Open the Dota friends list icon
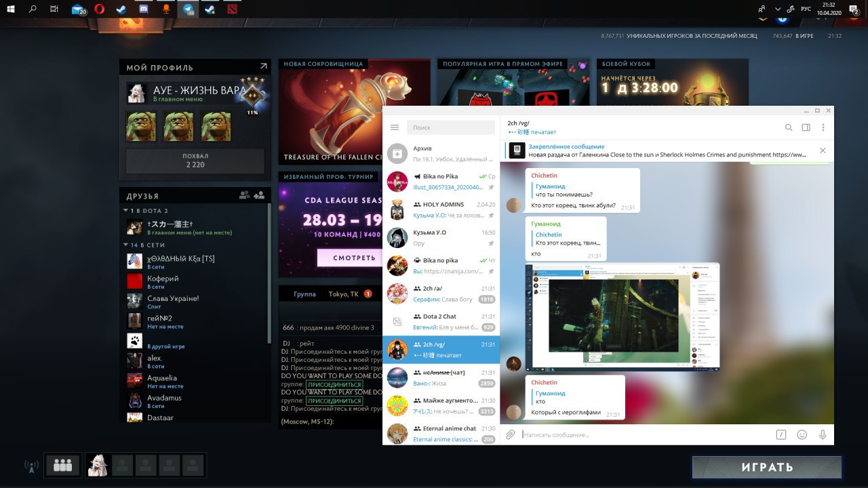This screenshot has width=868, height=488. (245, 195)
